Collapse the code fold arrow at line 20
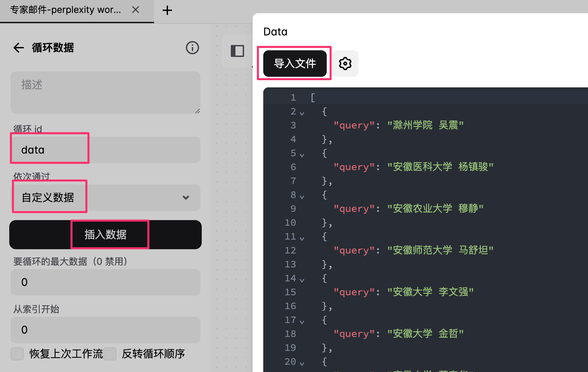Screen dimensions: 588x372 302,363
